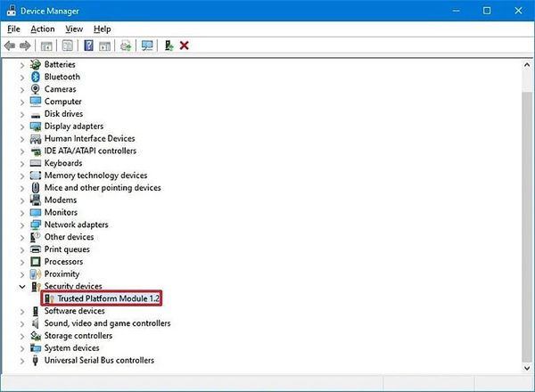
Task: Expand the Network adapters category
Action: pos(22,225)
